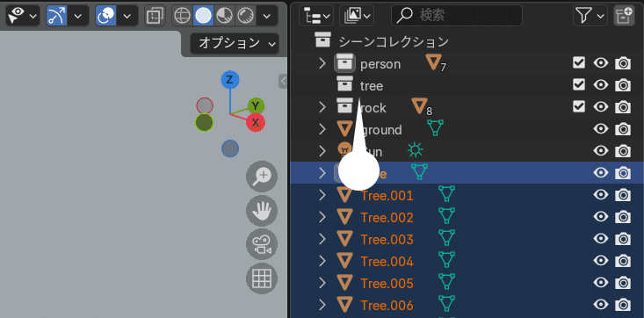Hide Tree.001 in the viewport
Screen dimensions: 644x318
[601, 195]
